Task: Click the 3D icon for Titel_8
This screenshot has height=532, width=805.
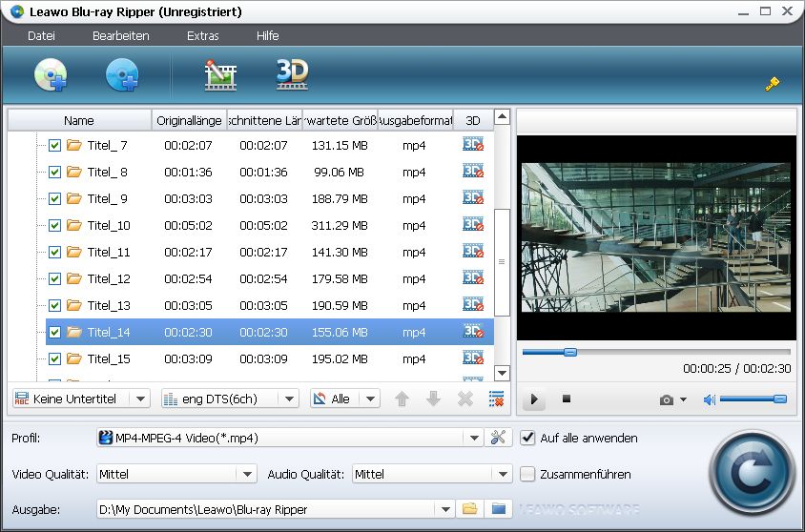Action: tap(473, 171)
